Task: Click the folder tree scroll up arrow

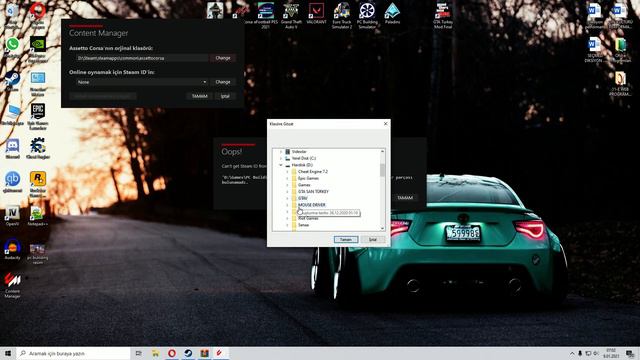Action: pyautogui.click(x=382, y=151)
